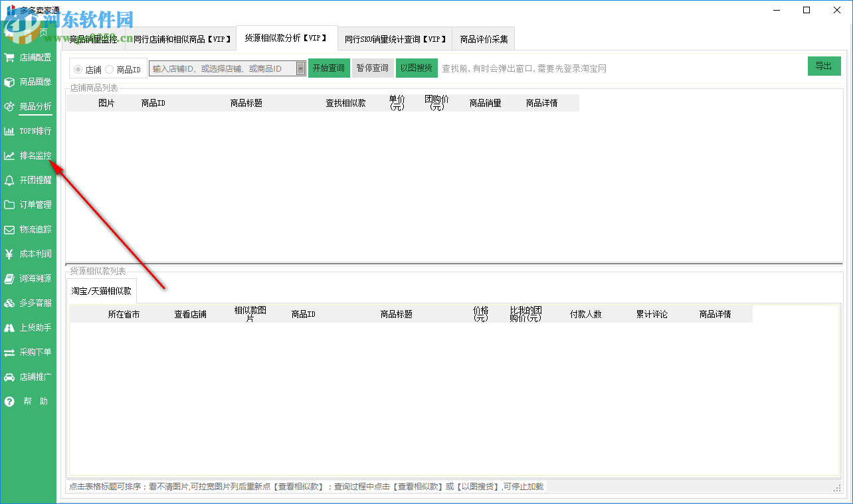This screenshot has width=853, height=504.
Task: Click the 输入店铺ID input field
Action: click(223, 68)
